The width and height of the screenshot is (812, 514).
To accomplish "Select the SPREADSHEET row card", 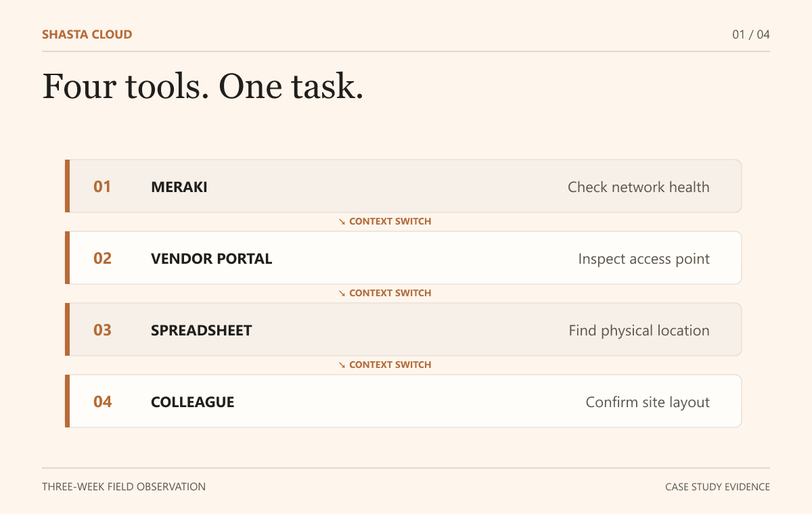I will (x=403, y=329).
